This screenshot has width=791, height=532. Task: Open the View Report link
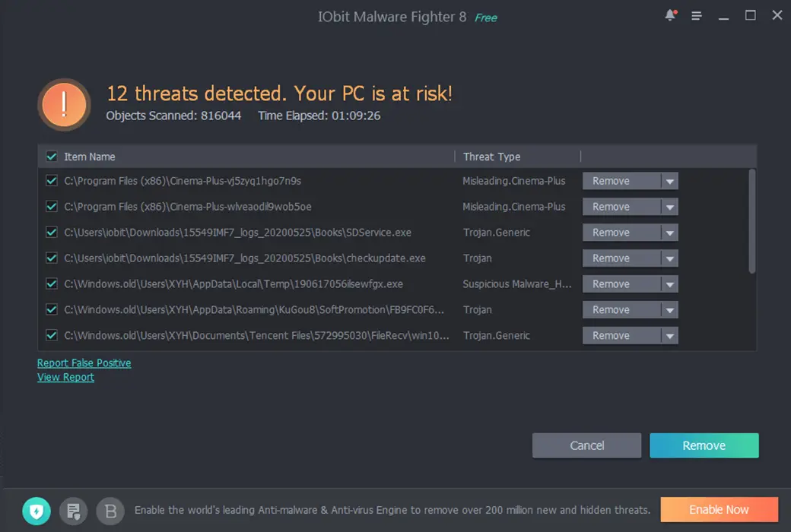pyautogui.click(x=65, y=377)
